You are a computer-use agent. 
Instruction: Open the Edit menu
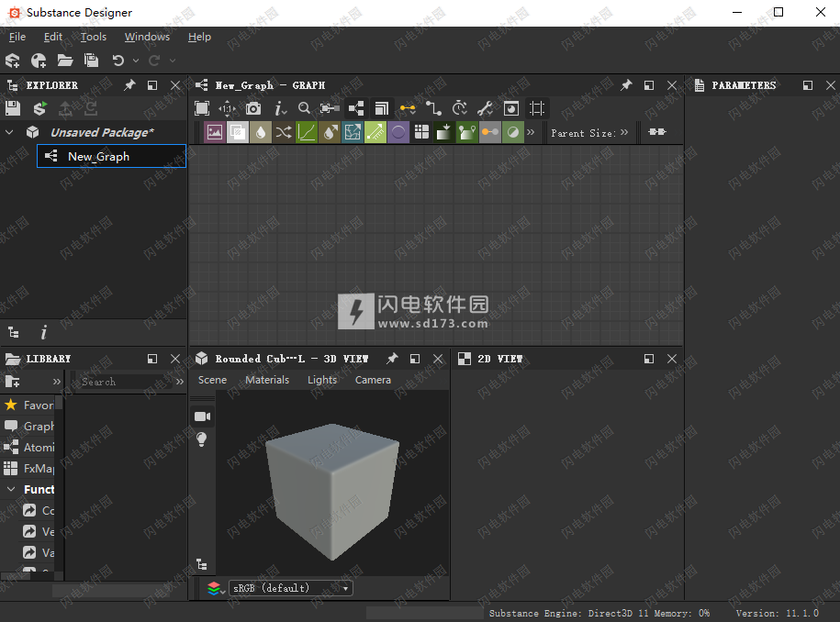[x=53, y=37]
